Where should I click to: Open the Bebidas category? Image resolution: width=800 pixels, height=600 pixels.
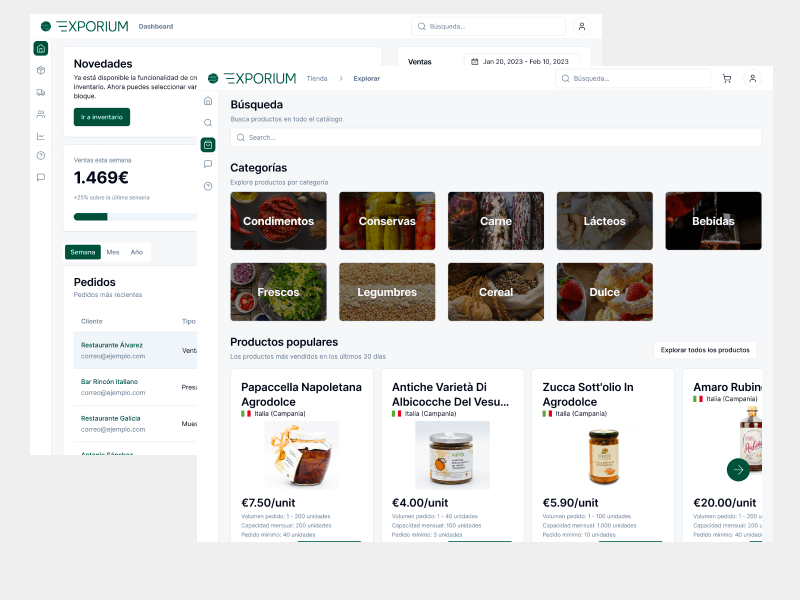click(x=713, y=221)
